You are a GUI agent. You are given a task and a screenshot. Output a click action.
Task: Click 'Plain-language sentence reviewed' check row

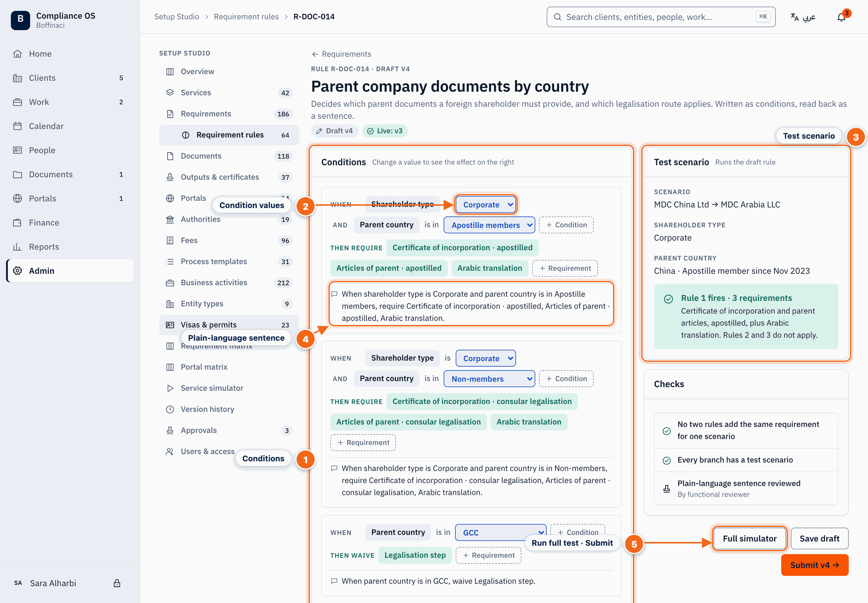(x=746, y=488)
